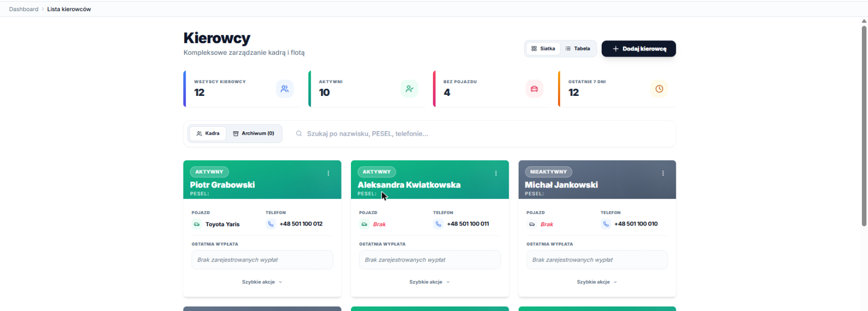This screenshot has width=868, height=311.
Task: Expand Szybkie akcje for Michał Jankowski
Action: pyautogui.click(x=597, y=282)
